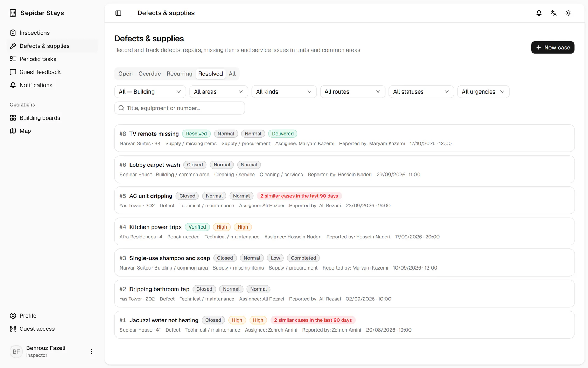588x368 pixels.
Task: Open the Map view
Action: [52, 131]
